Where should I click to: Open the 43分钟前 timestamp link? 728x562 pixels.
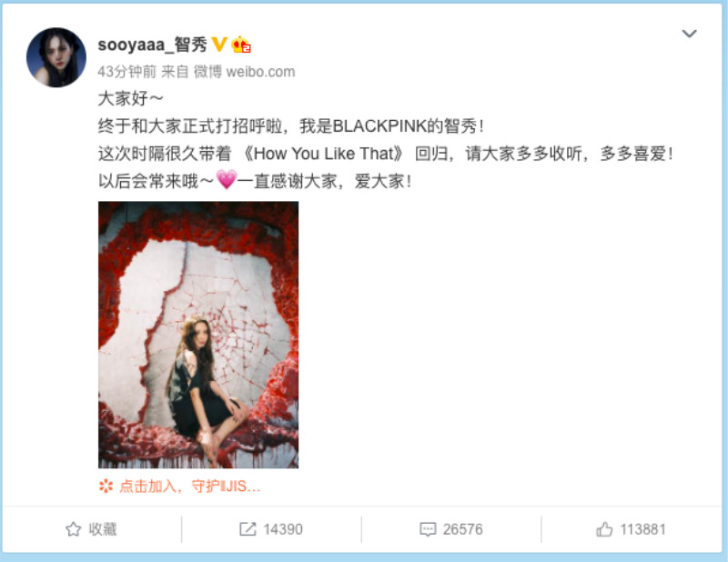point(126,72)
